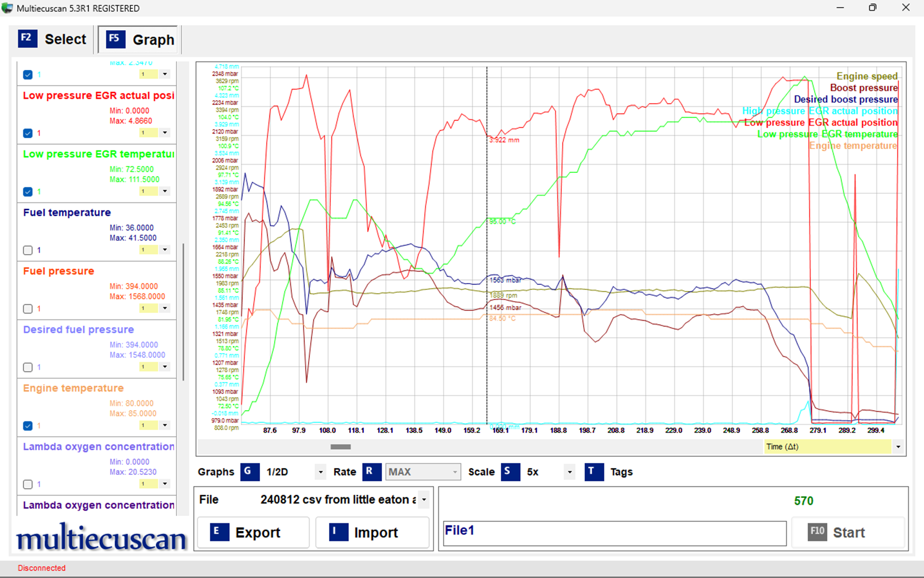
Task: Click the Multiecuscan app icon in title bar
Action: click(7, 8)
